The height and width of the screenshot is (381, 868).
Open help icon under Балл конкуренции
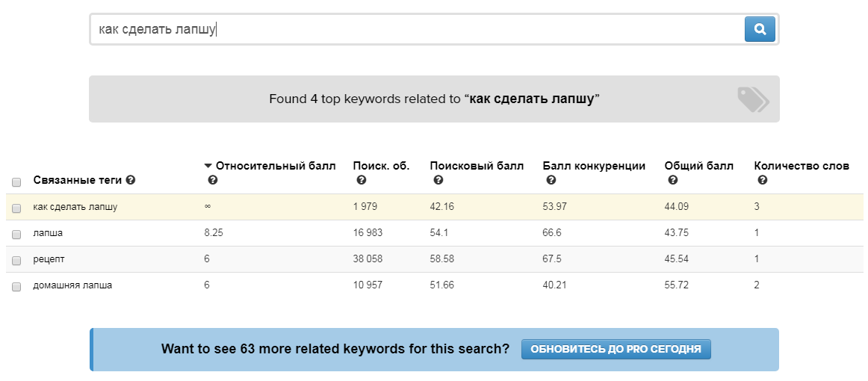coord(551,181)
